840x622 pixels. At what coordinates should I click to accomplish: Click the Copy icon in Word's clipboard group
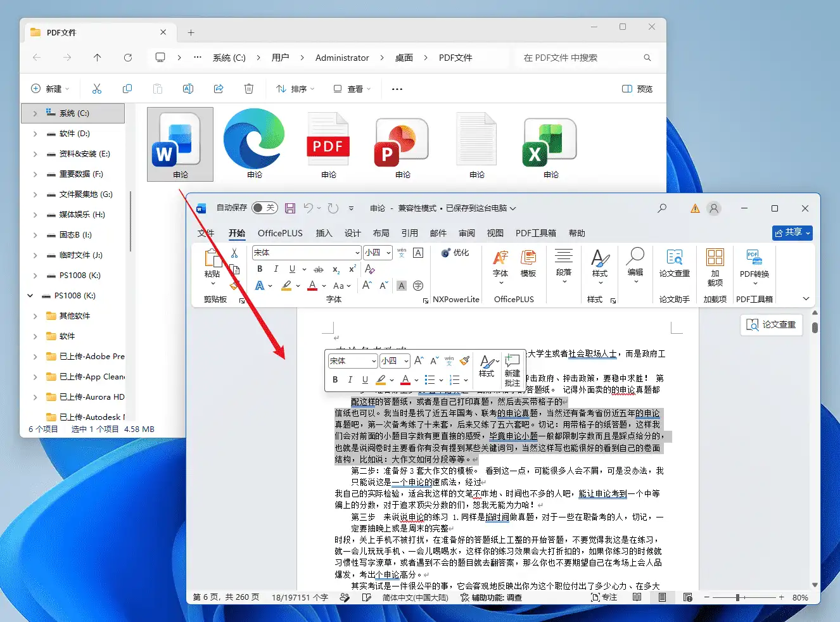234,269
